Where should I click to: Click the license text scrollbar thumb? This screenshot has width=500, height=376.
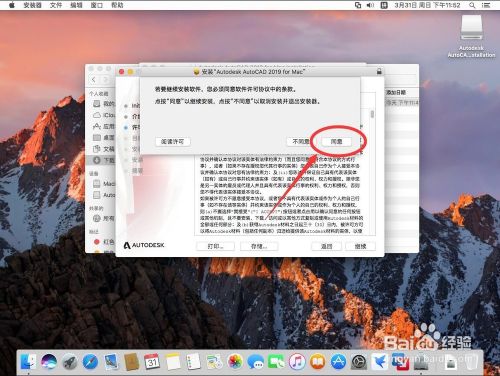point(372,114)
